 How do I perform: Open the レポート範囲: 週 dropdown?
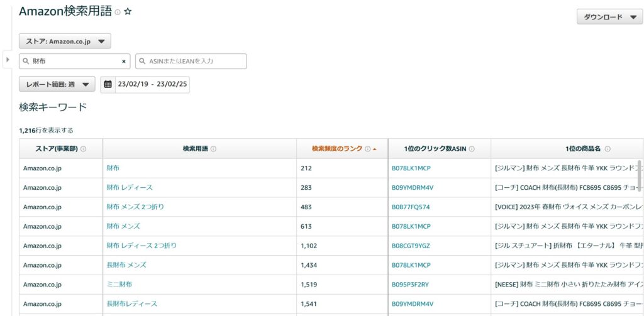click(x=57, y=84)
